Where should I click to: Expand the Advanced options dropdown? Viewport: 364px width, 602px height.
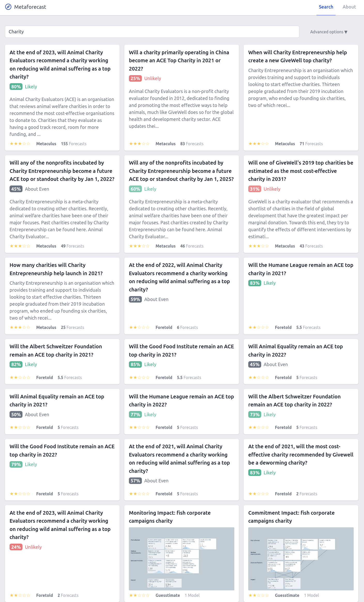[x=329, y=32]
